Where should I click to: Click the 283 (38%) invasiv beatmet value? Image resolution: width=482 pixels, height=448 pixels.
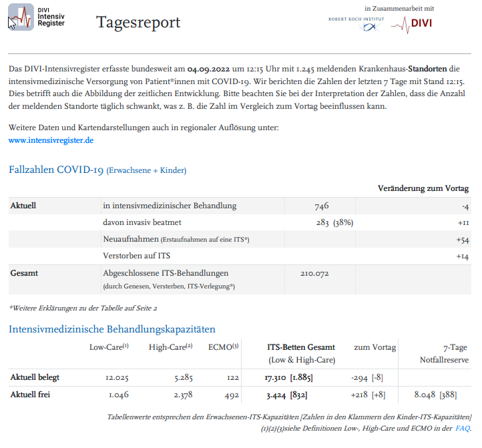coord(334,222)
